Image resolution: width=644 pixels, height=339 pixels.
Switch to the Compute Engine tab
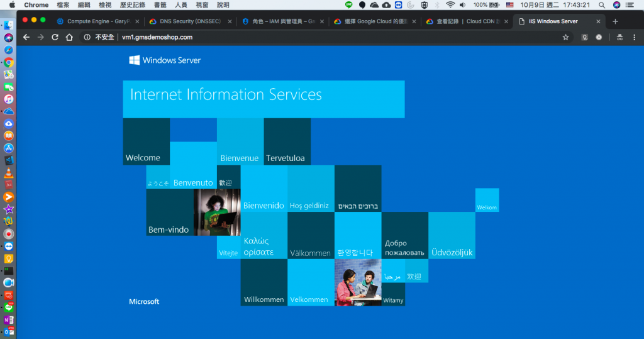point(97,21)
